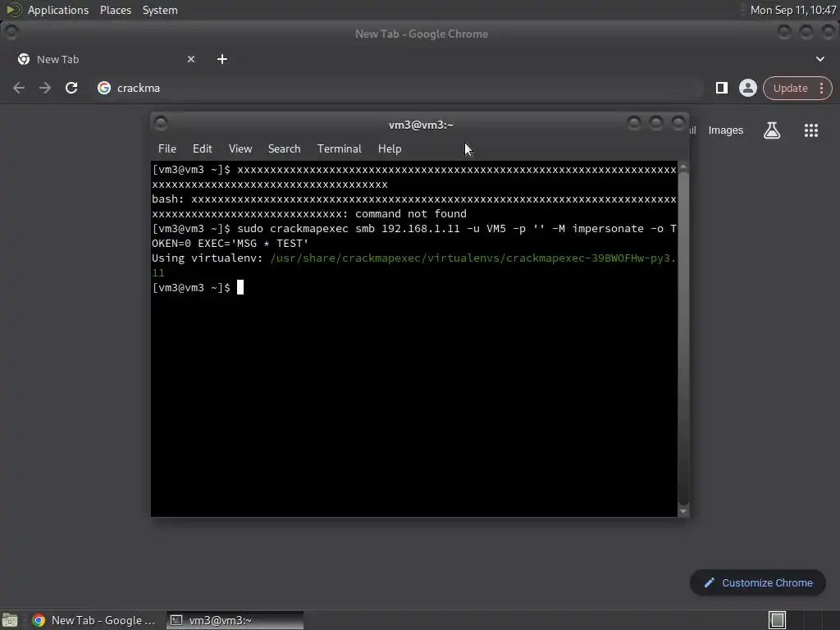Open the Images link
840x630 pixels.
[x=726, y=130]
